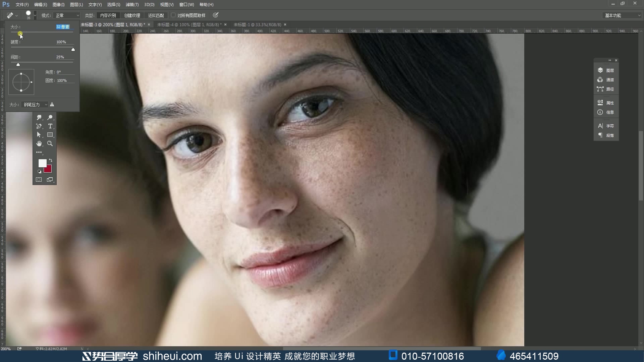The width and height of the screenshot is (644, 362).
Task: Reset to default black and white colors
Action: (39, 172)
